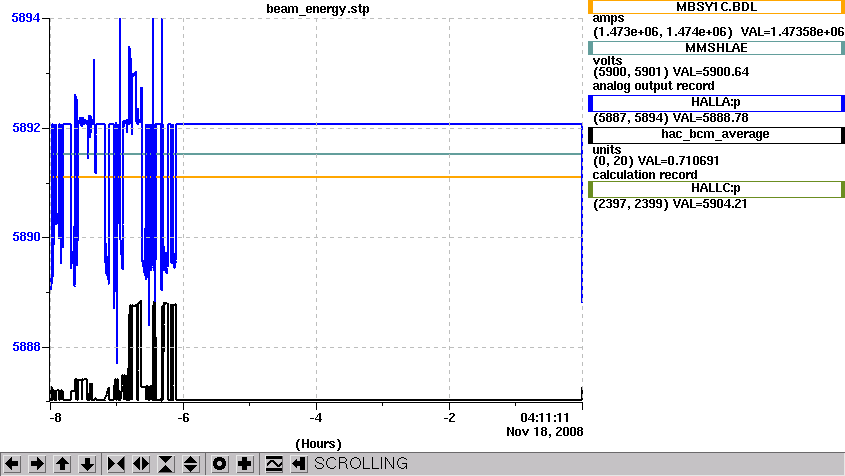Click the blue swatch on HALLA:p
845x476 pixels.
pos(591,103)
